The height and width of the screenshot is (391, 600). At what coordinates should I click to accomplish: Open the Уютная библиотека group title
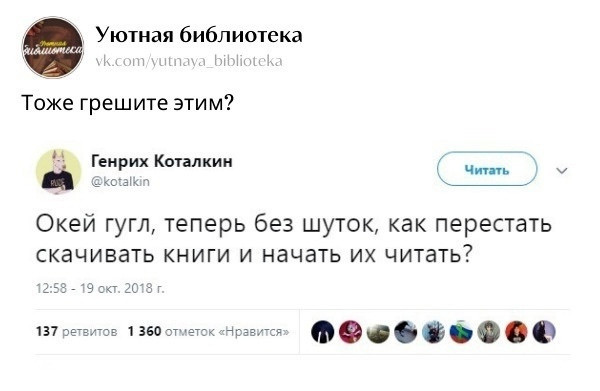pyautogui.click(x=199, y=35)
